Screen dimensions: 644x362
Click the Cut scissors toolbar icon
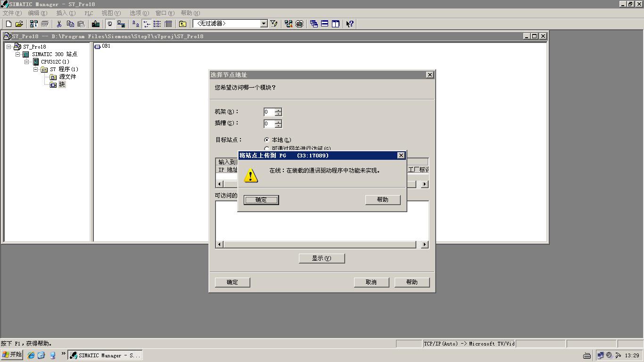point(59,24)
